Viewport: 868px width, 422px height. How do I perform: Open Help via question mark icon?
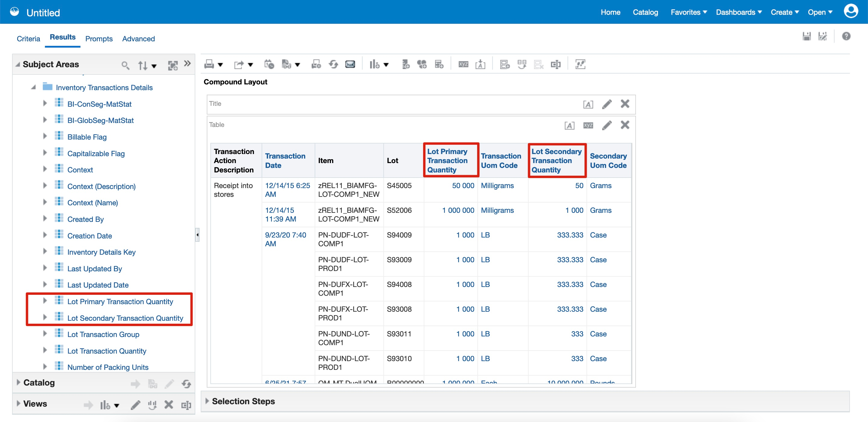[x=846, y=36]
